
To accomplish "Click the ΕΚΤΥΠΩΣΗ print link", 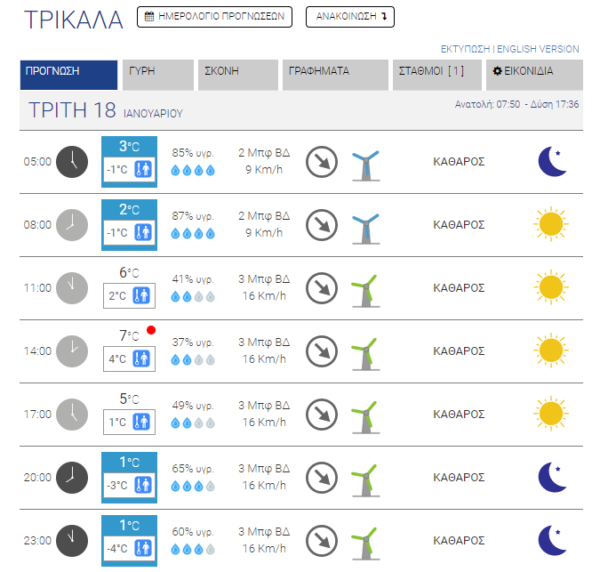I will pos(465,49).
